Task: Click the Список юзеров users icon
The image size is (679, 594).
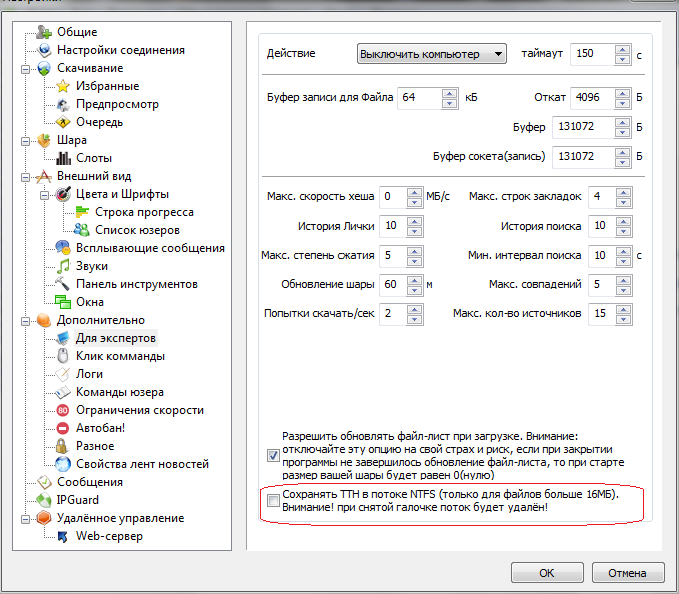Action: pos(82,230)
